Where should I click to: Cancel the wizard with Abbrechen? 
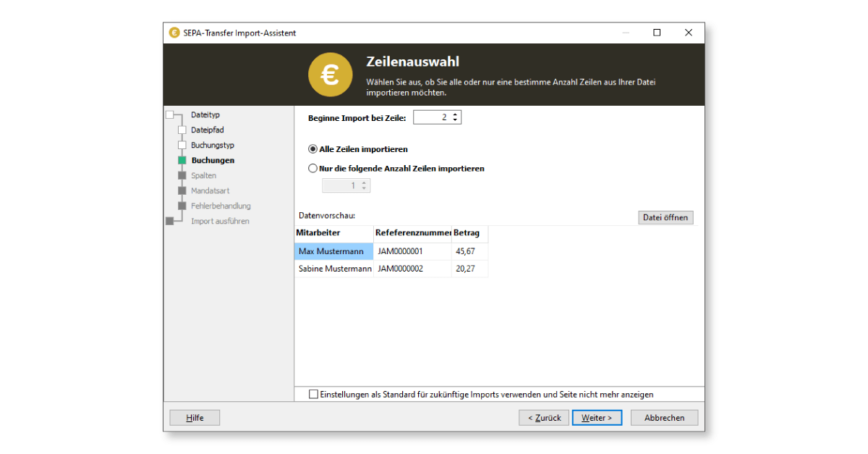[664, 418]
